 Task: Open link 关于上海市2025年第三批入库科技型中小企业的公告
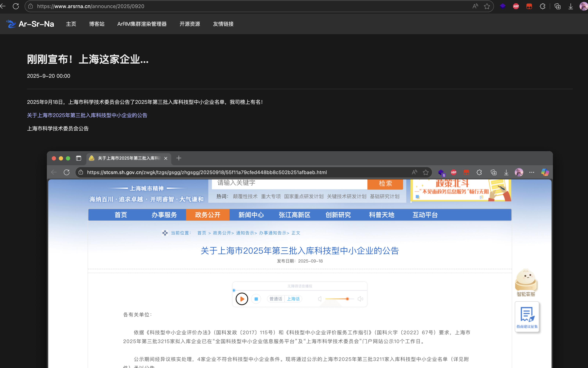click(x=87, y=115)
